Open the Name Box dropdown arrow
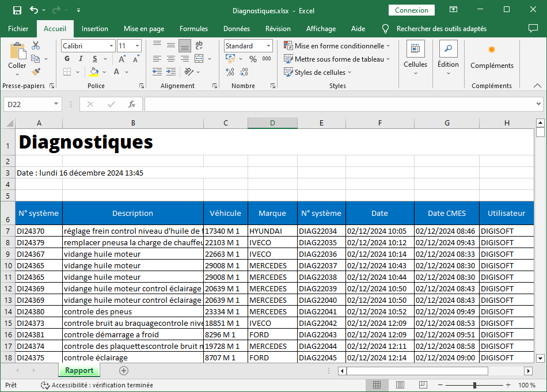 coord(56,104)
